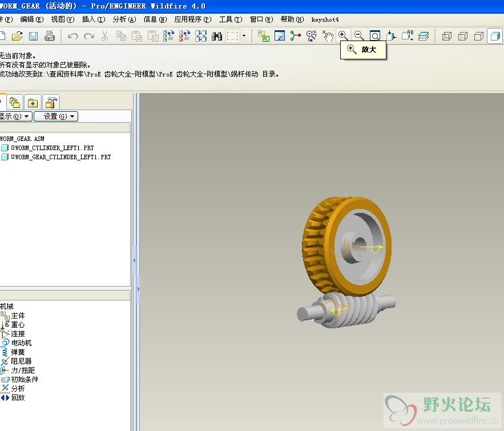Switch to No Hidden display style

479,36
